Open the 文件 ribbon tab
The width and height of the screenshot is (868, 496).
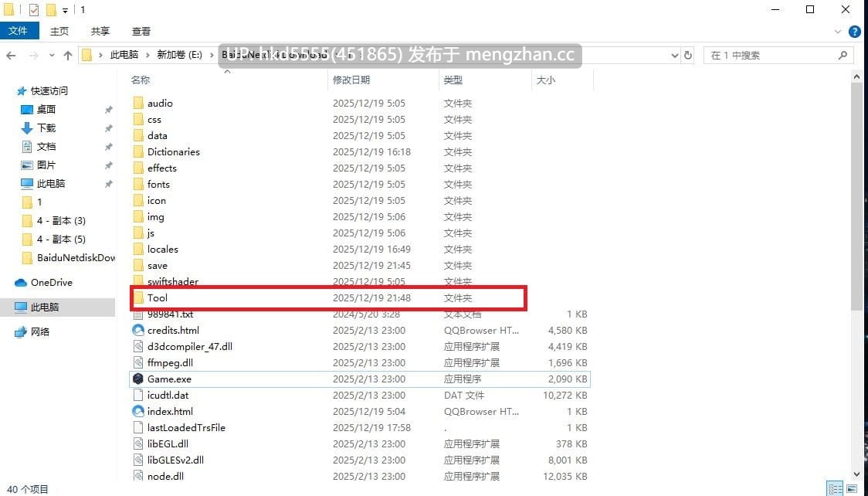(x=19, y=31)
